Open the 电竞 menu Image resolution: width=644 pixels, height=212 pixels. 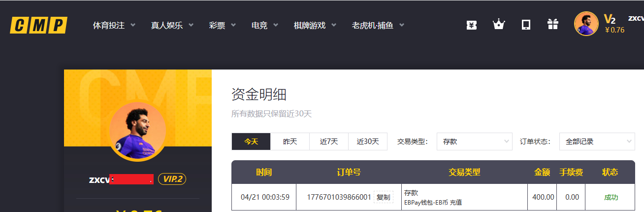click(259, 25)
